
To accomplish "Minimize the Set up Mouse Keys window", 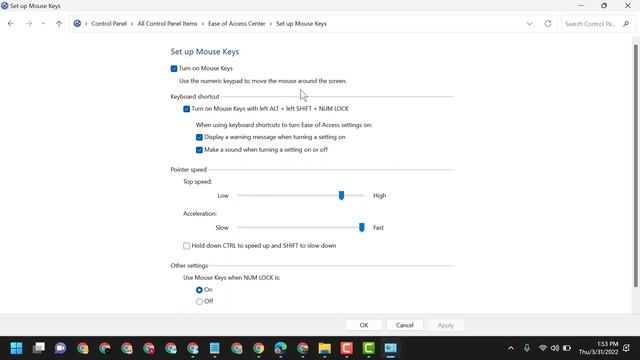I will pyautogui.click(x=581, y=6).
